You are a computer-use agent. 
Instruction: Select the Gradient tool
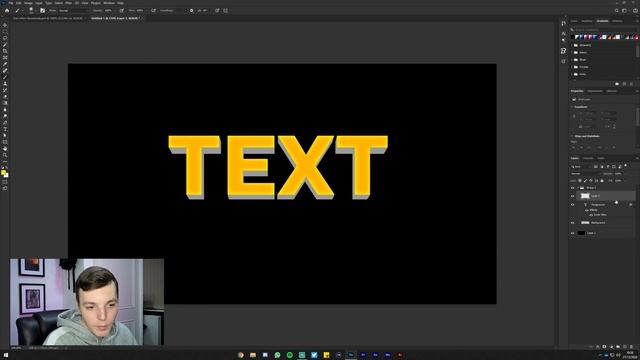click(x=5, y=103)
